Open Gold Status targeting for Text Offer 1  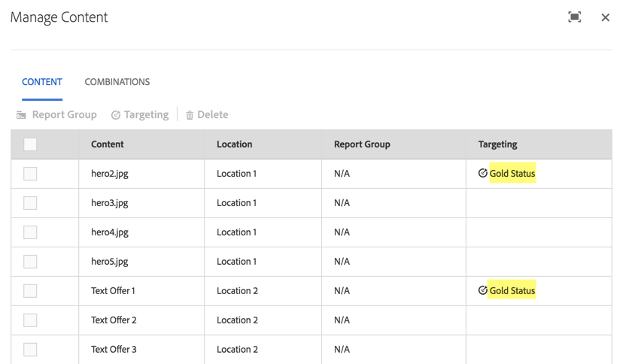pos(512,291)
